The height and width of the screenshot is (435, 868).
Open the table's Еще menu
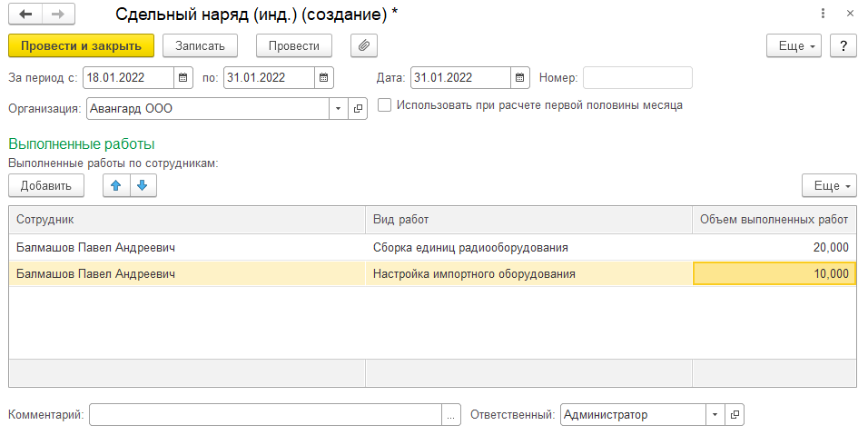829,185
